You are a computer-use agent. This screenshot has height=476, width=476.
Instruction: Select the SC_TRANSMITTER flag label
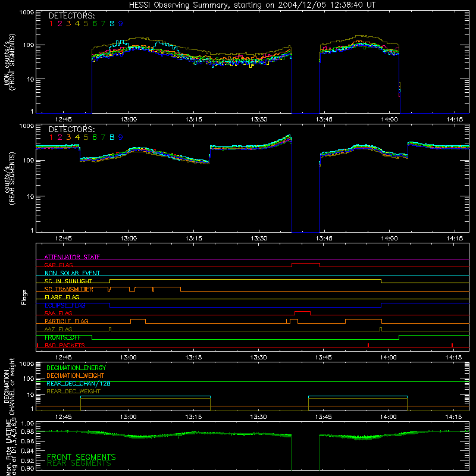tap(69, 289)
